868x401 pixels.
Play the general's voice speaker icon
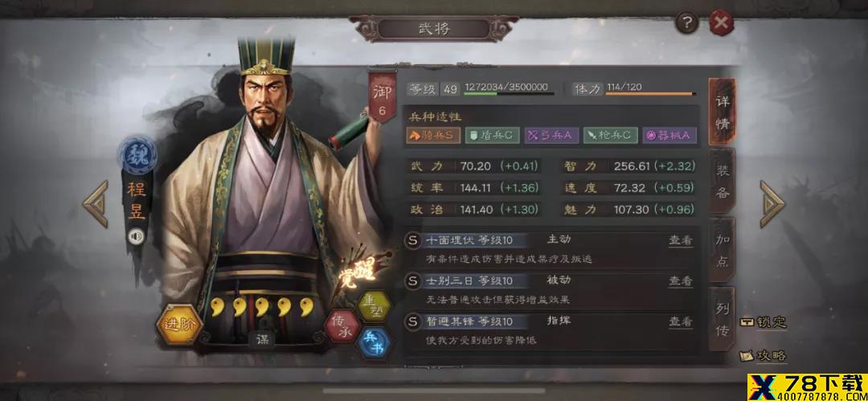(136, 236)
